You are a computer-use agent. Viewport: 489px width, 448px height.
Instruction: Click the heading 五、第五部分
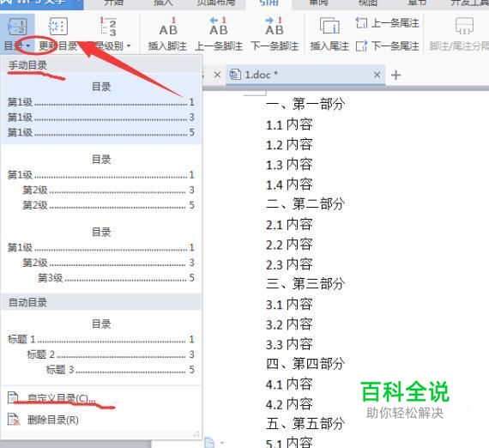pyautogui.click(x=305, y=424)
